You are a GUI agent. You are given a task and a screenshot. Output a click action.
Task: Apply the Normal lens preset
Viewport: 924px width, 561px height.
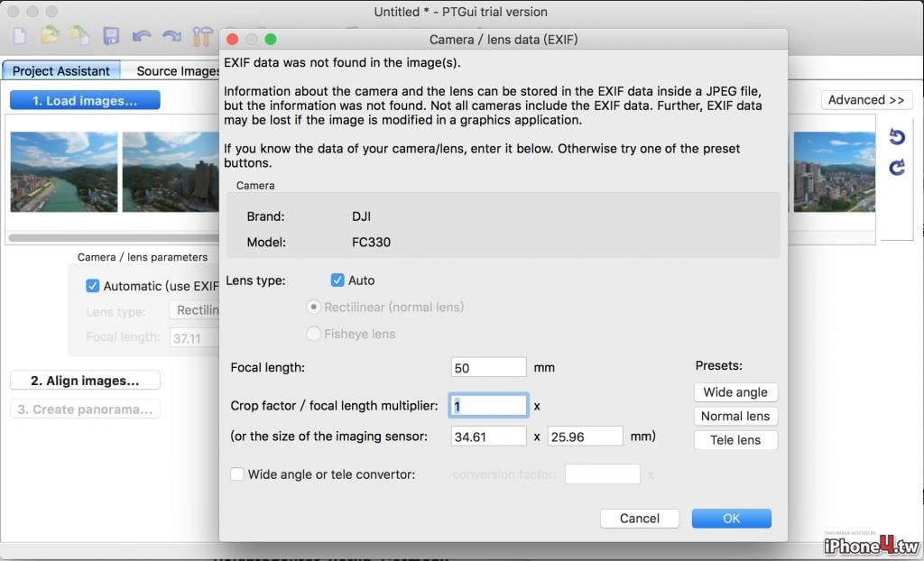735,416
